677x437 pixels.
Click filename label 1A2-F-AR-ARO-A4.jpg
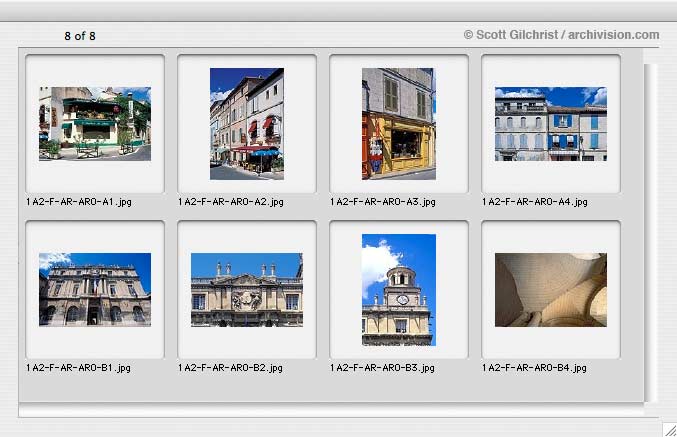click(x=535, y=202)
